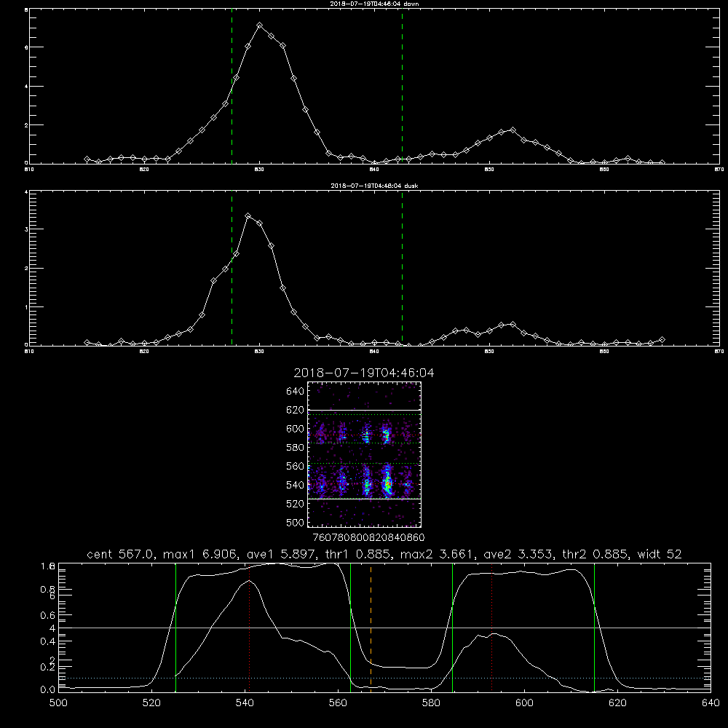Screen dimensions: 728x728
Task: Click the second green dashed line in dawn plot
Action: tap(402, 87)
